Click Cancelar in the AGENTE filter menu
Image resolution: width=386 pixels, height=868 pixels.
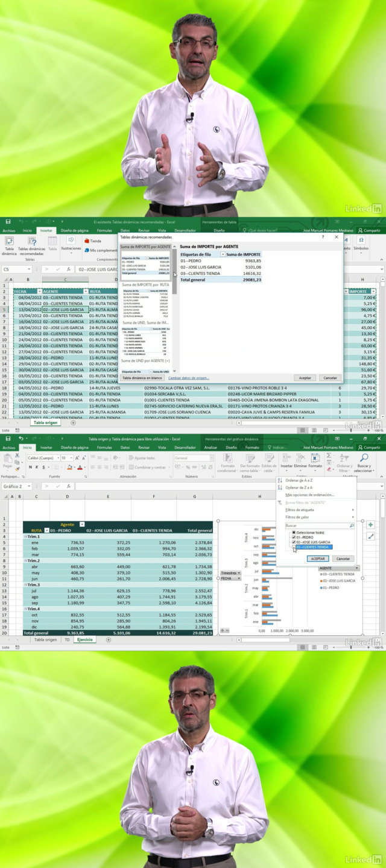[343, 559]
